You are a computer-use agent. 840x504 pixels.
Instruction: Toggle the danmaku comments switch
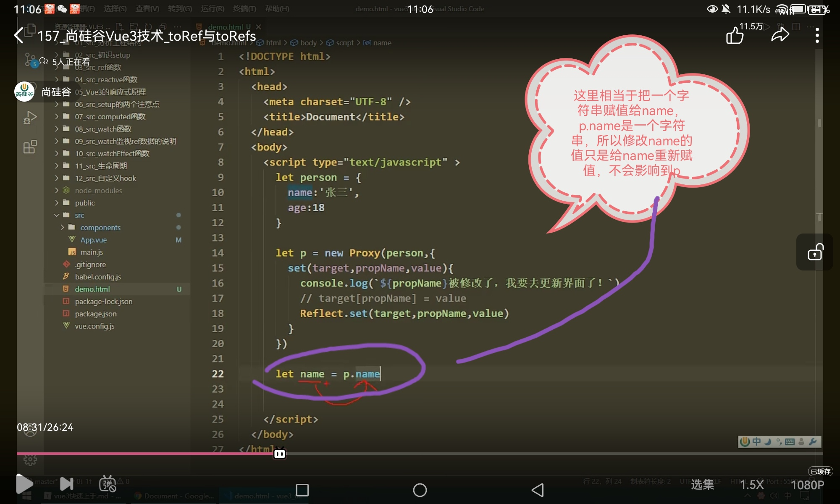(108, 484)
